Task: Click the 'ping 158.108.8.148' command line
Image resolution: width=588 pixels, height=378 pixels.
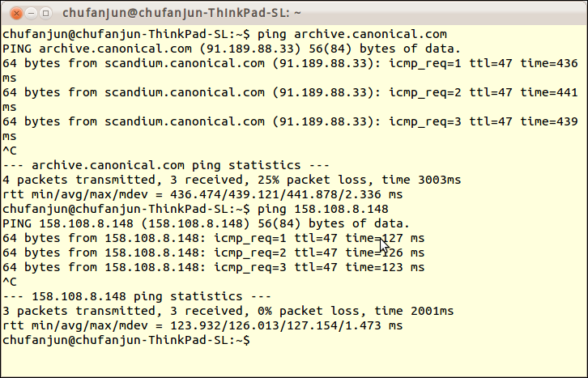Action: click(195, 209)
